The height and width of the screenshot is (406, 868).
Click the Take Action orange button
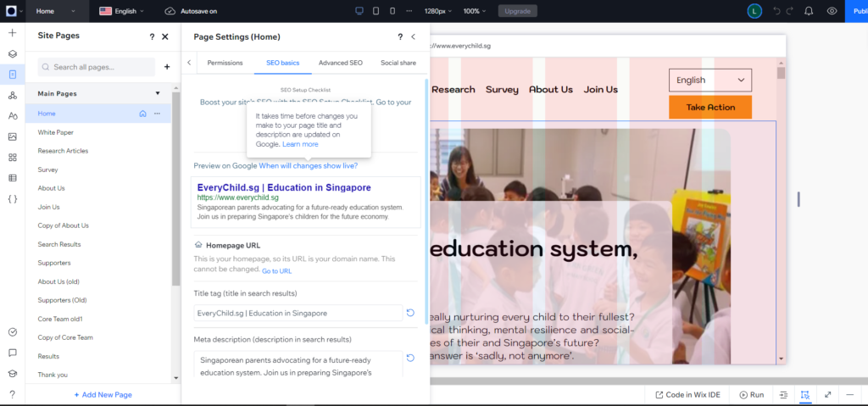click(710, 108)
